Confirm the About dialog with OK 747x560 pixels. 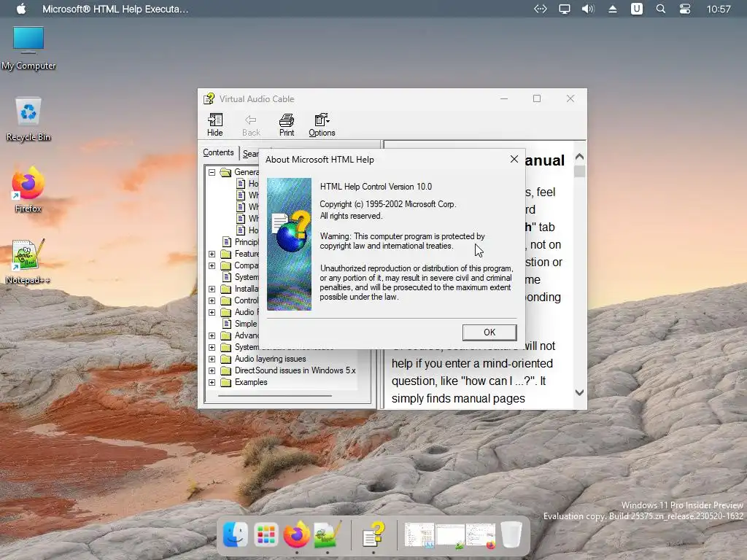(489, 332)
